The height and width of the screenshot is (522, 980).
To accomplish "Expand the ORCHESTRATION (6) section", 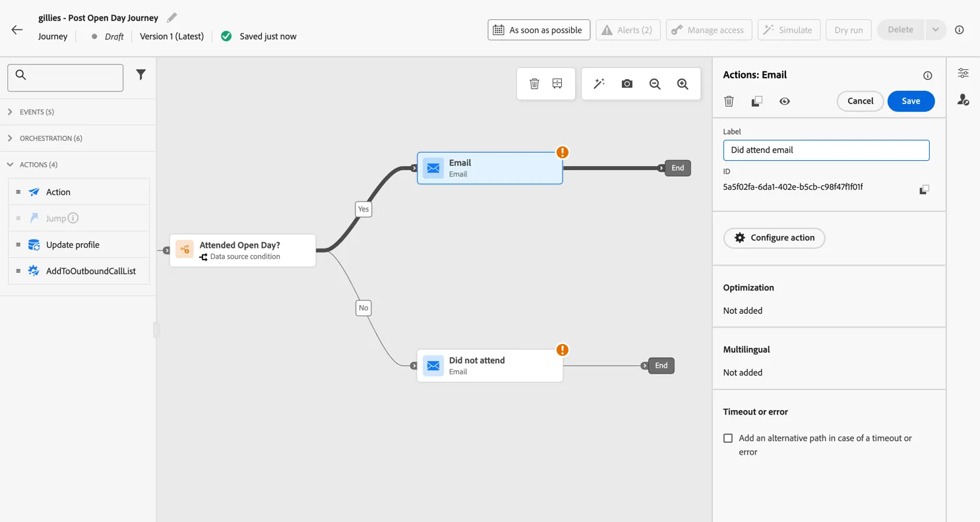I will point(78,138).
